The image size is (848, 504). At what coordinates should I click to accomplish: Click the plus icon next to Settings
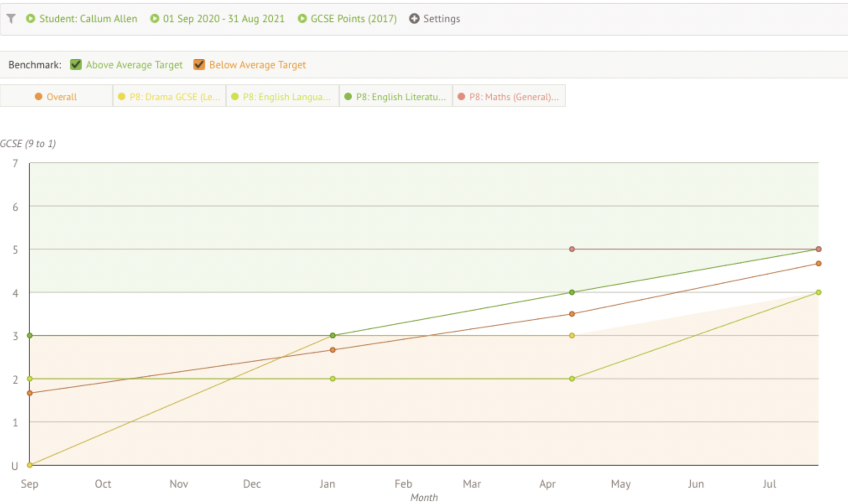[414, 18]
